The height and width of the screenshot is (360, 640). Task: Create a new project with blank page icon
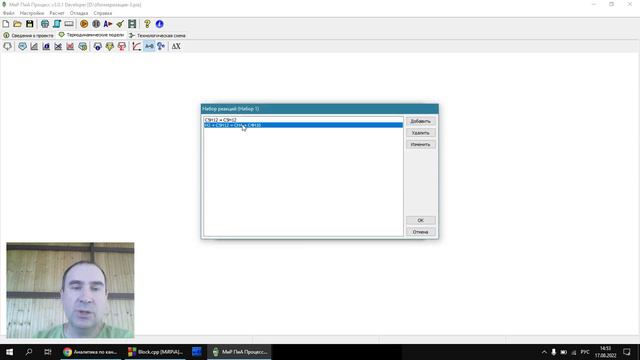pyautogui.click(x=6, y=24)
